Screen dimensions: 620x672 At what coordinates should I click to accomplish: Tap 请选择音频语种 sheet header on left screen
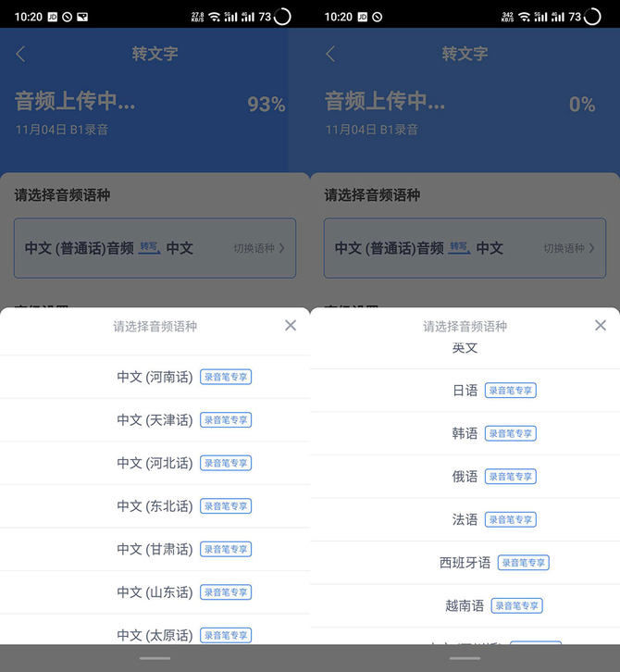[x=155, y=326]
